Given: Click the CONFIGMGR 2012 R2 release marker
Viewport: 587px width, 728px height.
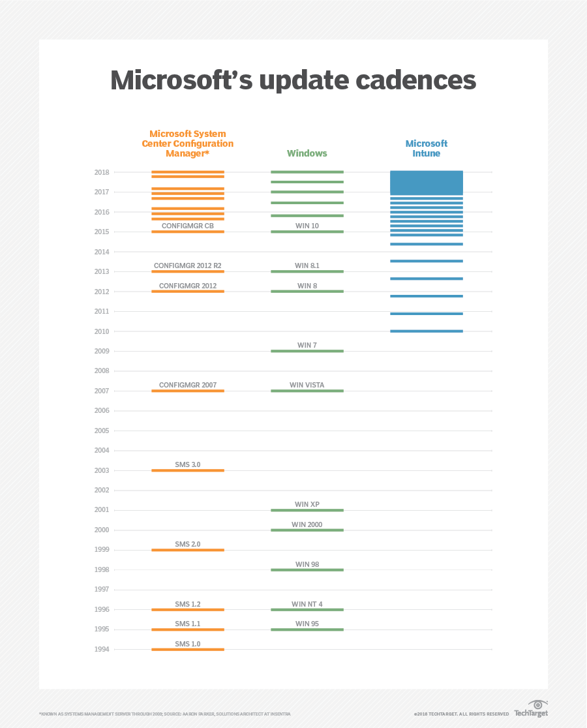Looking at the screenshot, I should 188,271.
